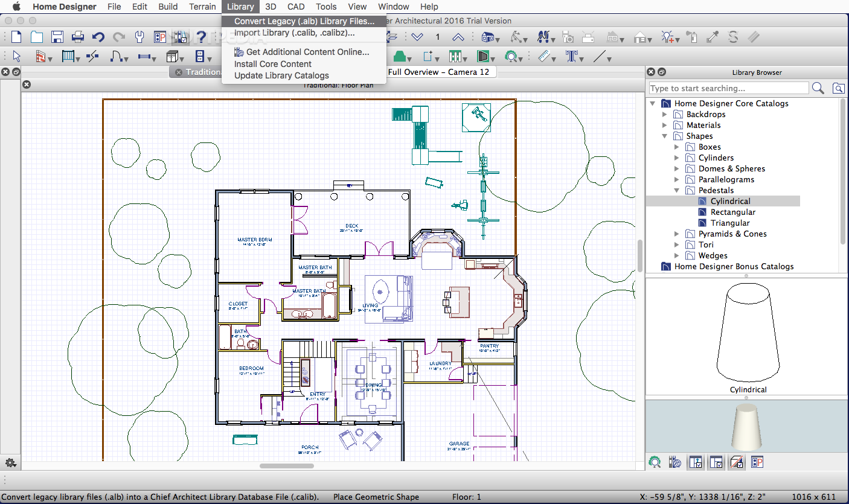Click the Add Lights bulb icon
The image size is (849, 504).
(668, 37)
